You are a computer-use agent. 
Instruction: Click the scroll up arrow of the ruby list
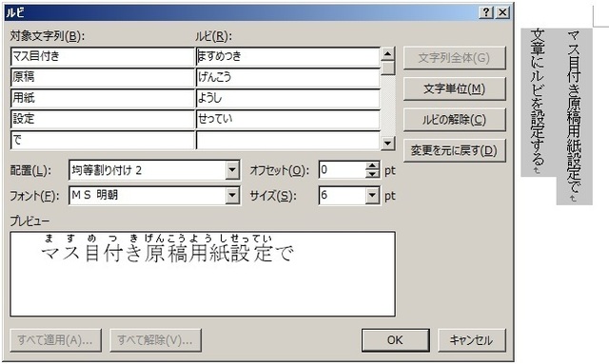click(x=387, y=54)
